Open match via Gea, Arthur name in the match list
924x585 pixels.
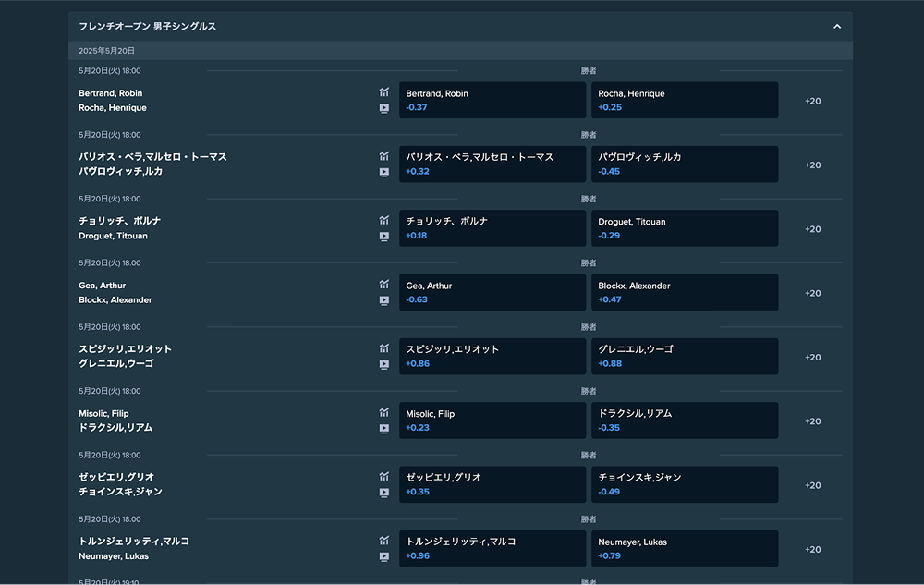(x=102, y=286)
